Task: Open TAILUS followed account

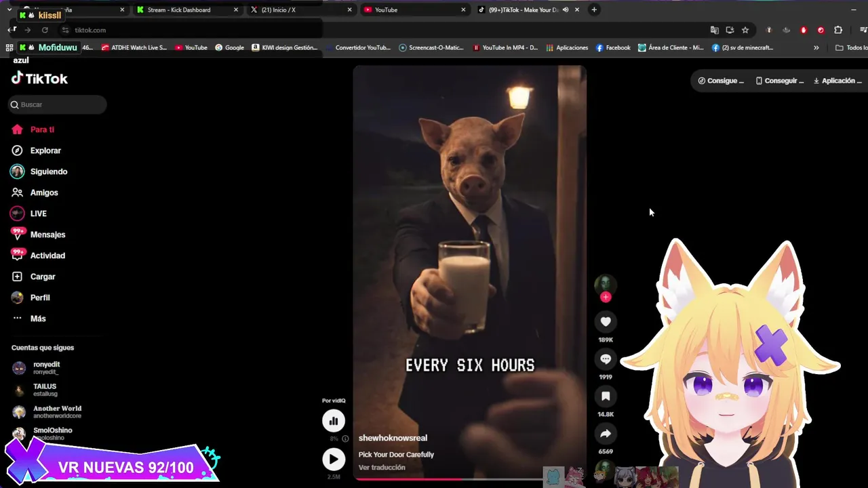Action: click(45, 390)
